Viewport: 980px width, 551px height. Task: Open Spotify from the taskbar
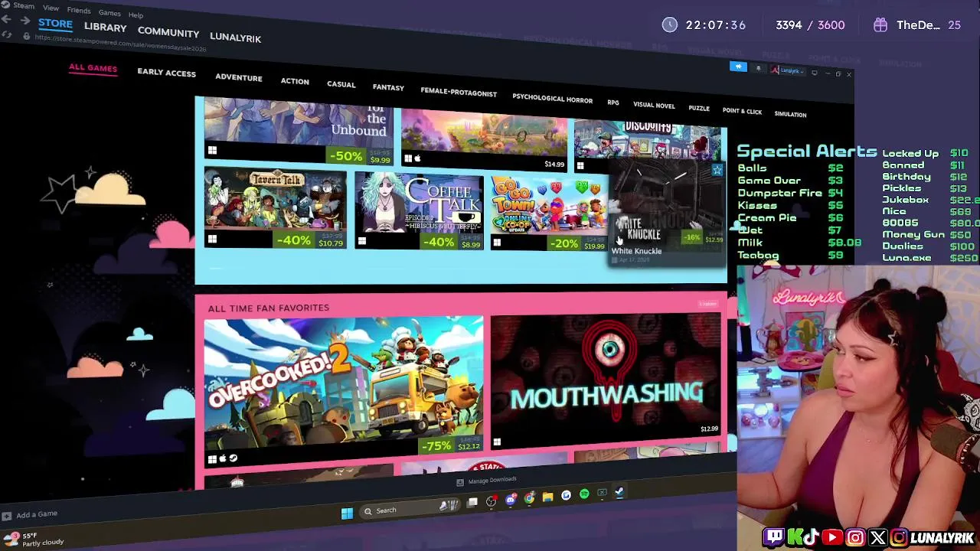[x=584, y=494]
